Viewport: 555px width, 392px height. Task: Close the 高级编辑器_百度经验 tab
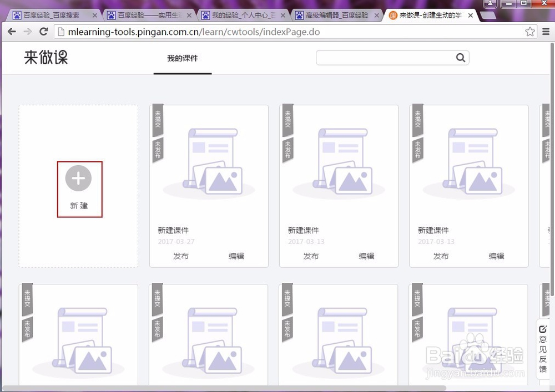377,16
